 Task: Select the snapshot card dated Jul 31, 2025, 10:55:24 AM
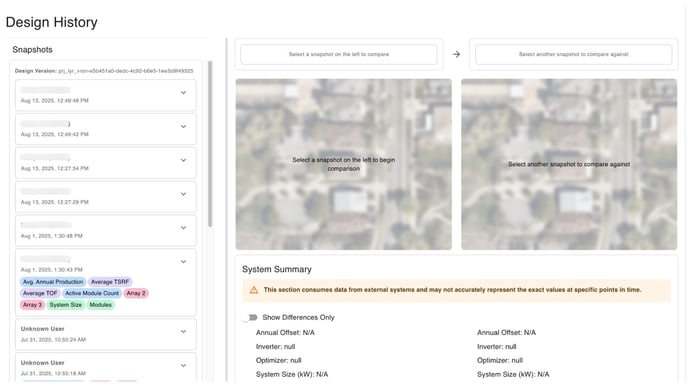coord(106,334)
